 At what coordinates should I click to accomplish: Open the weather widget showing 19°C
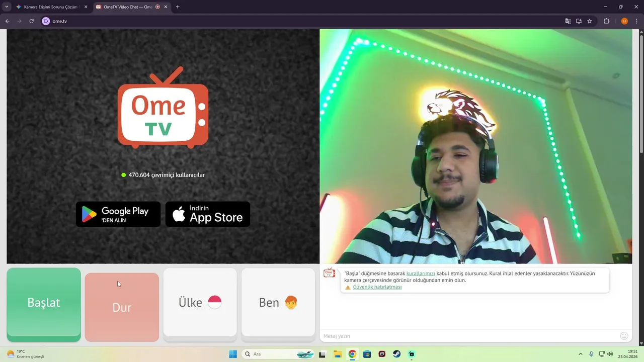25,354
